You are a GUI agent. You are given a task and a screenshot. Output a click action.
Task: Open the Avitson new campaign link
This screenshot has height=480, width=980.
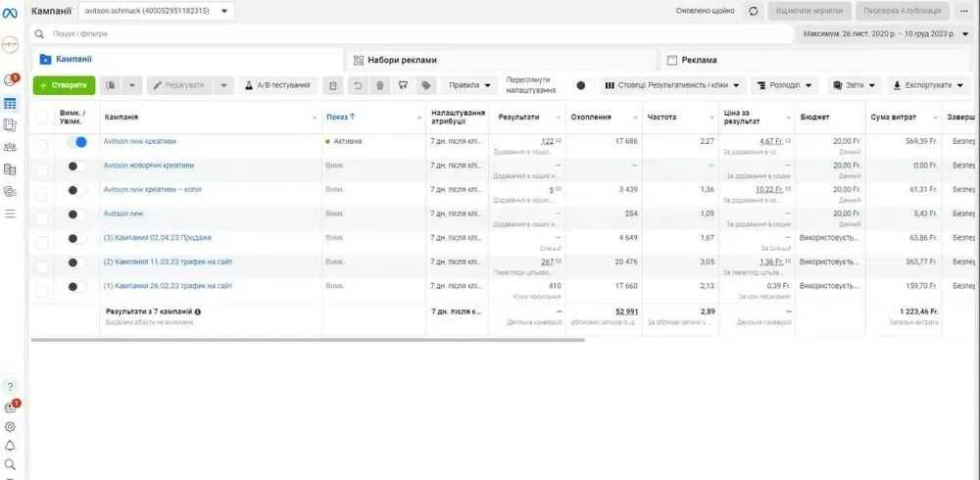click(123, 214)
